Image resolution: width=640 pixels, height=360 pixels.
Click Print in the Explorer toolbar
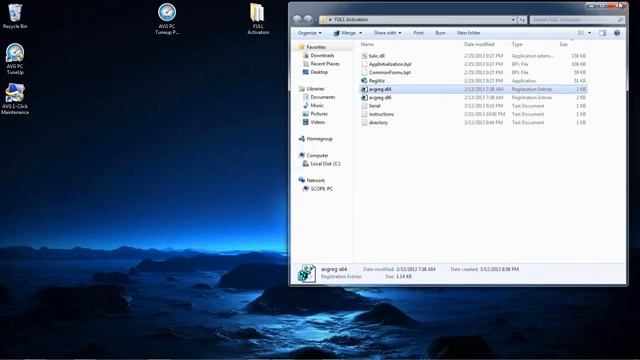pos(418,33)
